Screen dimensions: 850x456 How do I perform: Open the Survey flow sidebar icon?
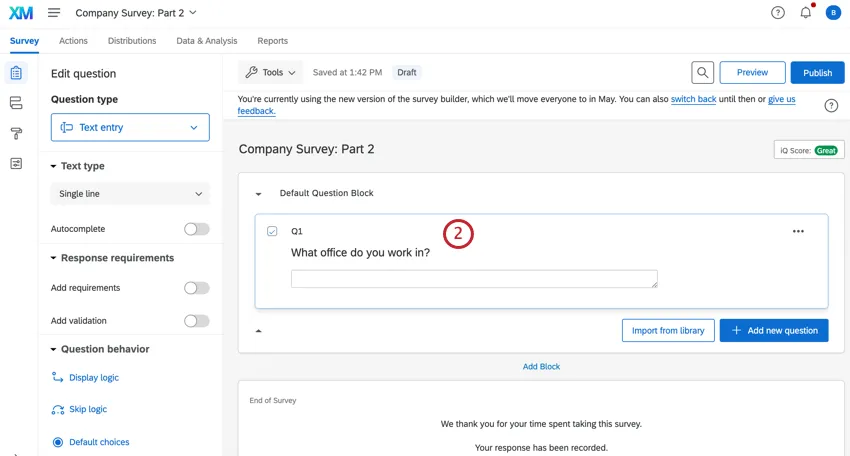coord(16,103)
